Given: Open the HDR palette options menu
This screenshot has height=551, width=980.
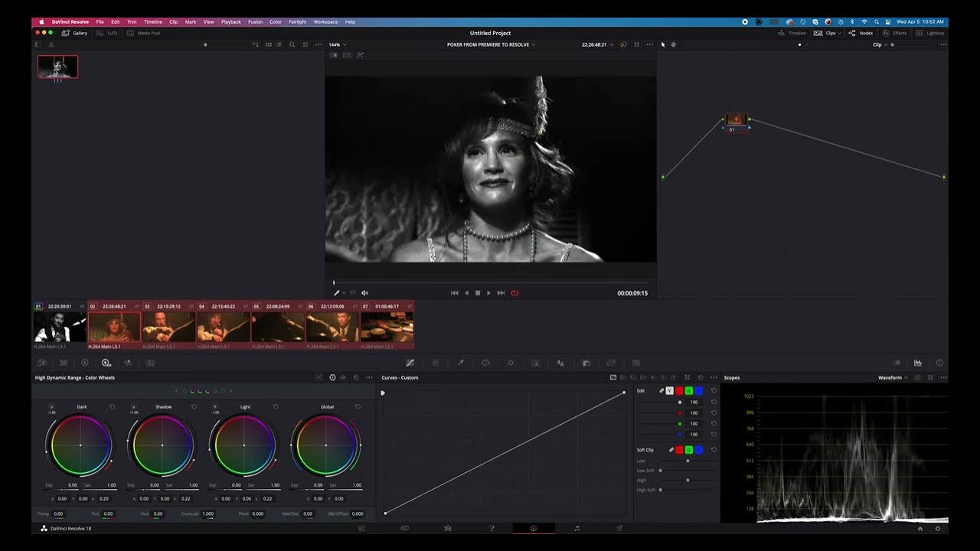Looking at the screenshot, I should click(368, 377).
